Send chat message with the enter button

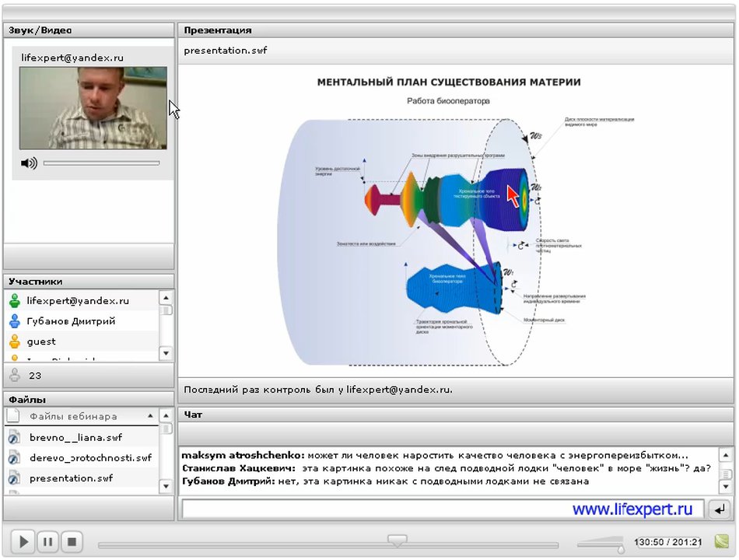tap(720, 509)
